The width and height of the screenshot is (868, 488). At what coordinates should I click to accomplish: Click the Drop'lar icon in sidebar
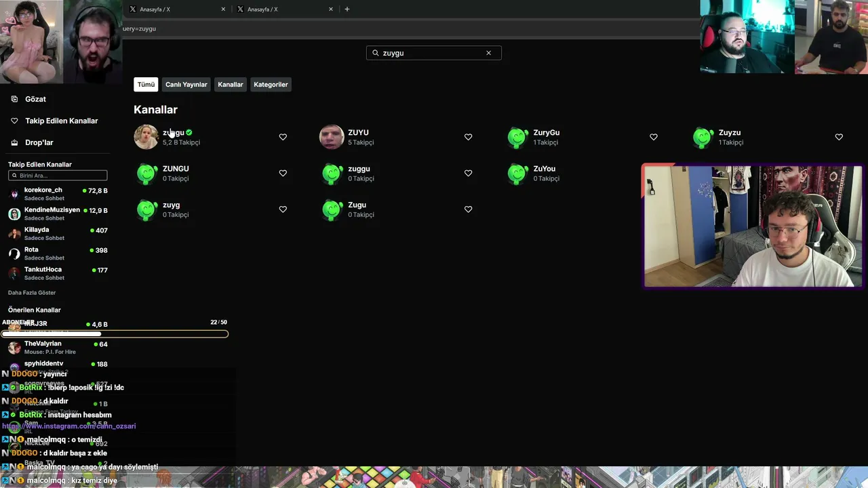point(14,142)
